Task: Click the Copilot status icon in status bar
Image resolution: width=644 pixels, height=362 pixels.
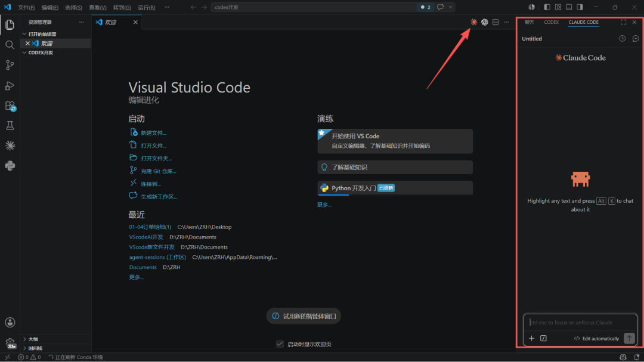Action: [x=623, y=357]
